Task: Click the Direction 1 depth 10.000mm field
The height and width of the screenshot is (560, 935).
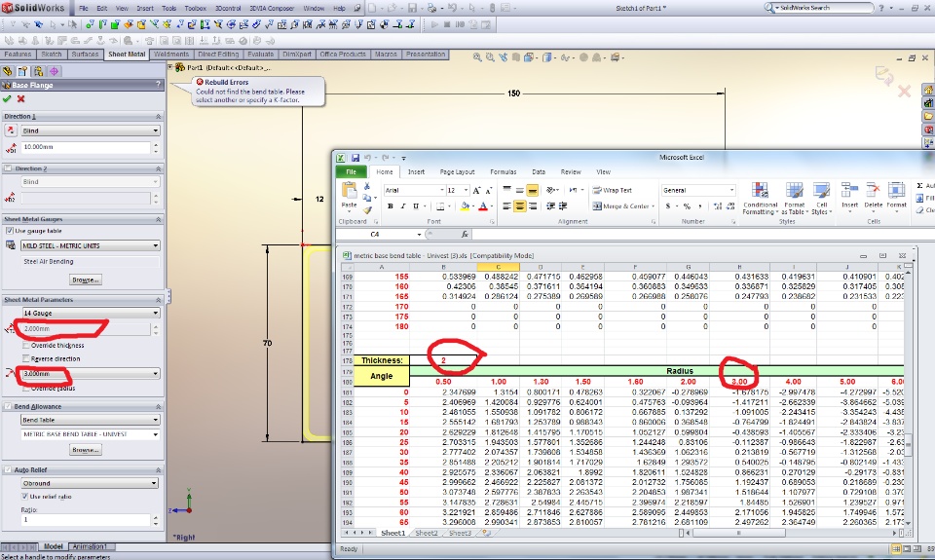Action: (86, 147)
